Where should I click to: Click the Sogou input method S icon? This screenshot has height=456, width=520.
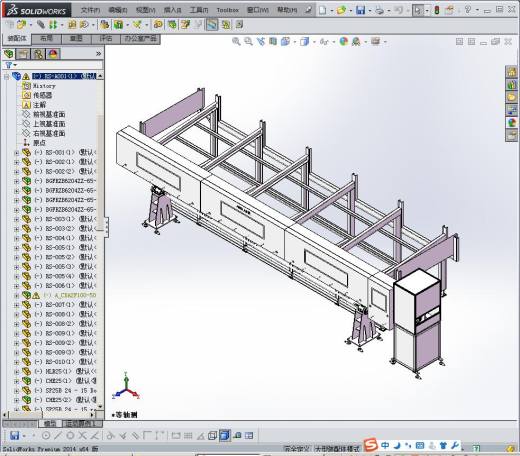coord(371,445)
